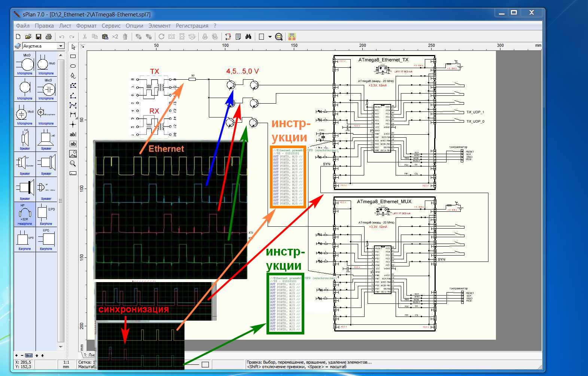Activate the dimension measuring tool
588x376 pixels.
[x=73, y=114]
